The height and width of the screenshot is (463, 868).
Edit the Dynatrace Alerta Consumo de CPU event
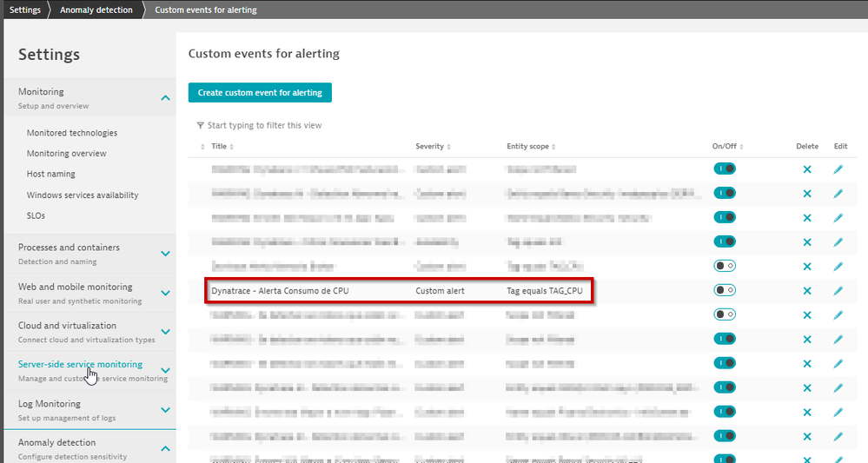838,291
